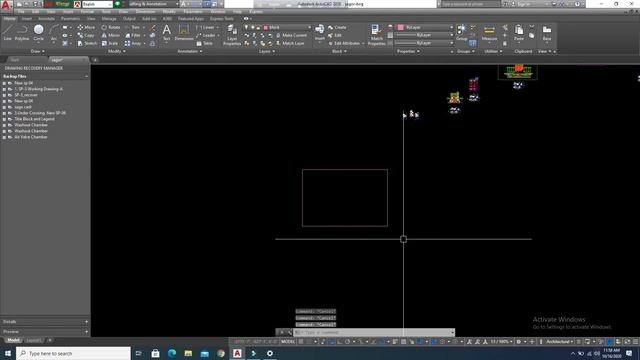Click Match Layer button
640x360 pixels.
[290, 43]
